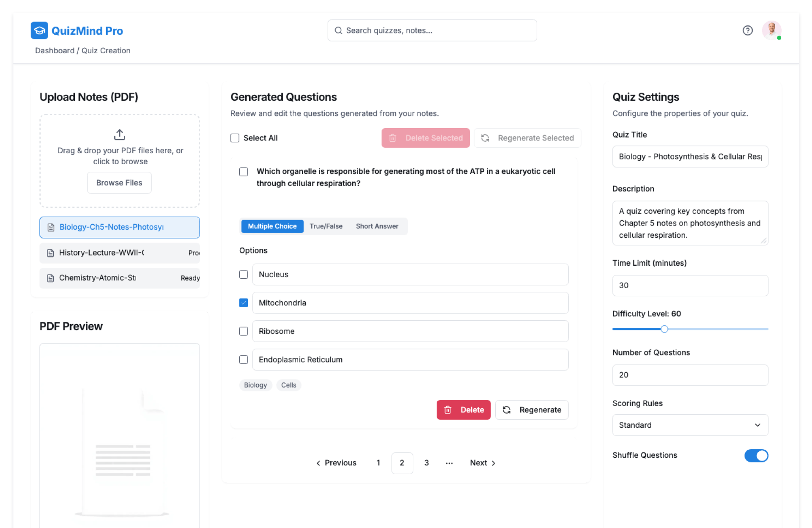Check the Select All checkbox
Screen dimensions: 812x528
[x=235, y=138]
